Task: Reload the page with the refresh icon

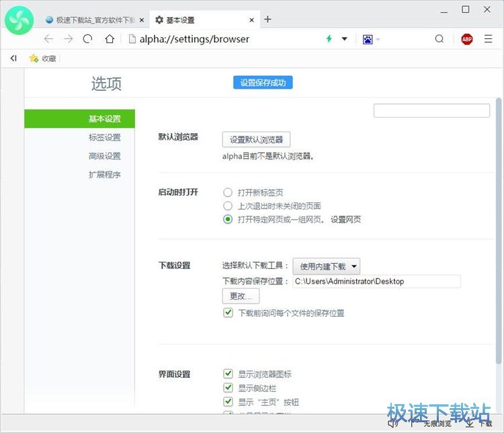Action: point(87,39)
